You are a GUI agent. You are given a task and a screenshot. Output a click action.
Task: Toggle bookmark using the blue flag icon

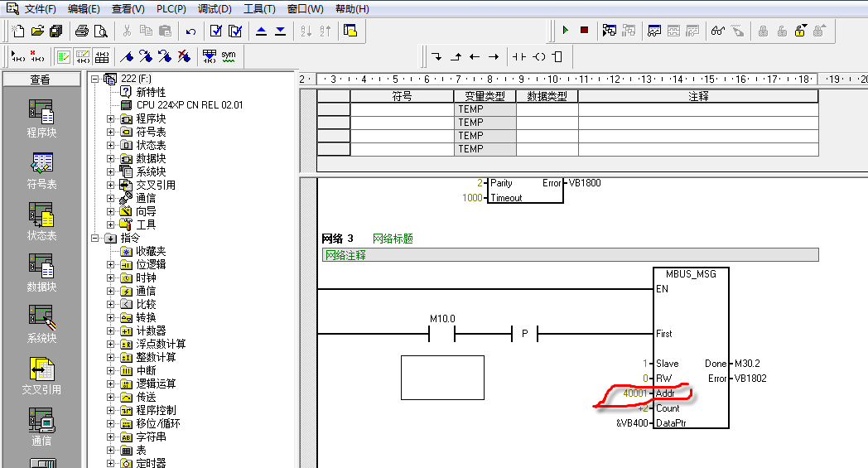(126, 56)
